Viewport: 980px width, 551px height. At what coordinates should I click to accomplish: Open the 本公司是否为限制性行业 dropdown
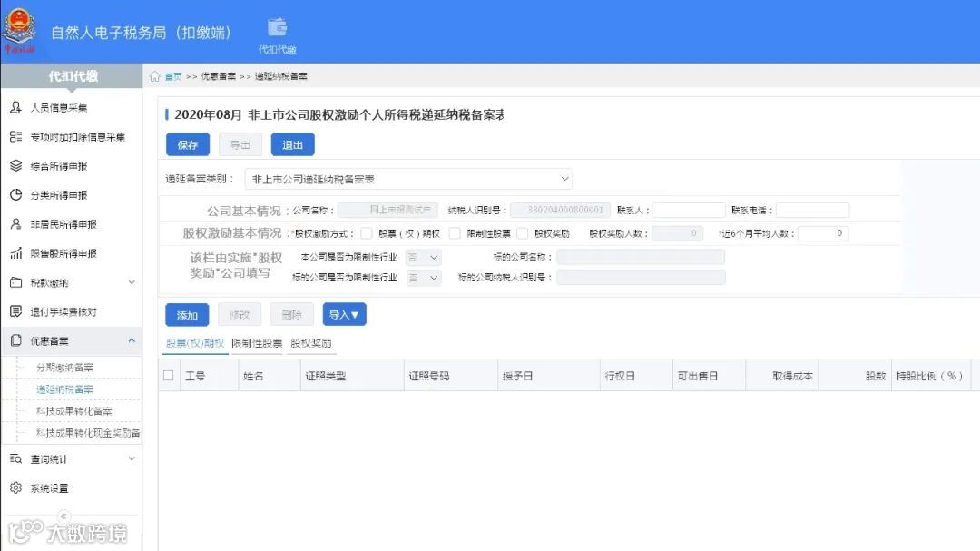tap(423, 257)
